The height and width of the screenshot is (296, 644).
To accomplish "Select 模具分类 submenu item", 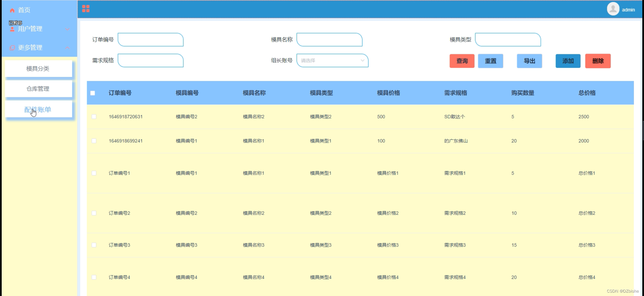I will (38, 69).
